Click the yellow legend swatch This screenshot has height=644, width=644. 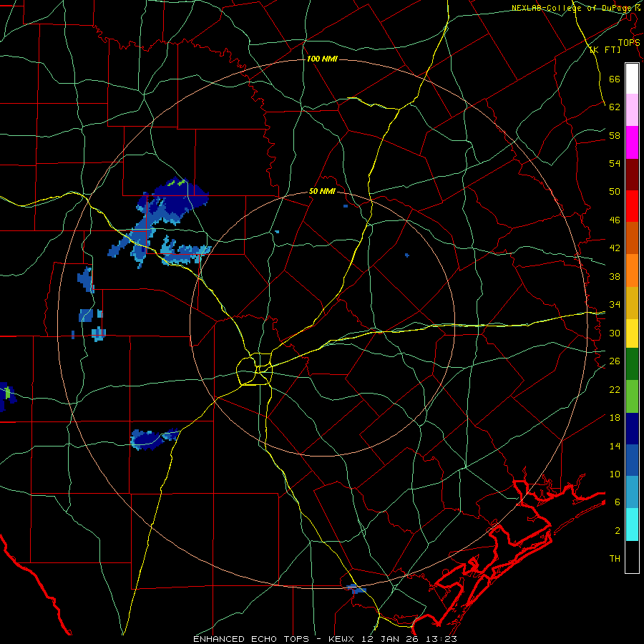(632, 333)
